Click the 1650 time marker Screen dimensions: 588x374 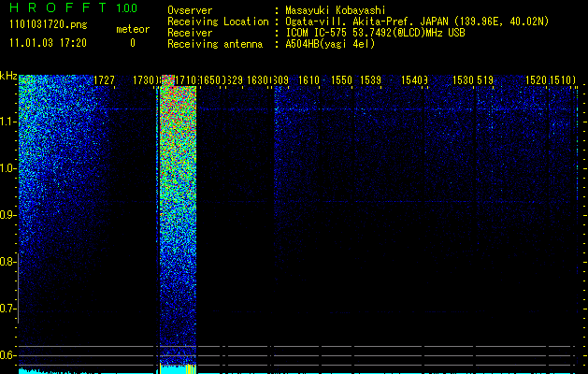[210, 80]
